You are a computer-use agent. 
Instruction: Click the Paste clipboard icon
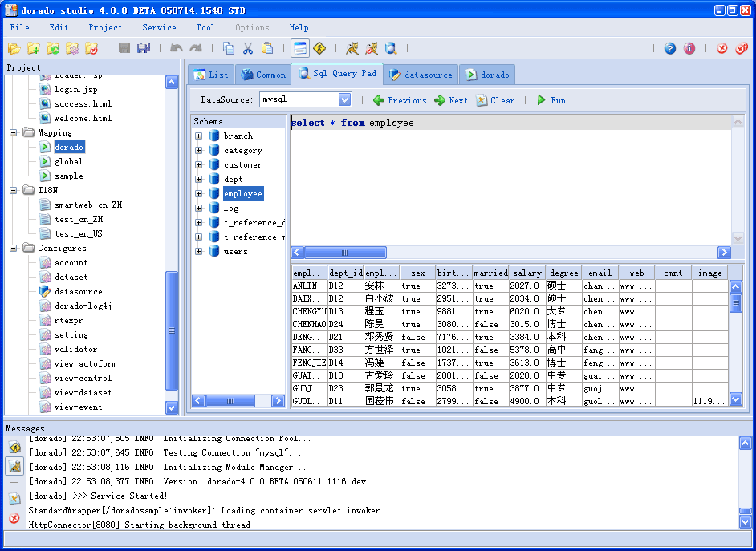(x=267, y=48)
